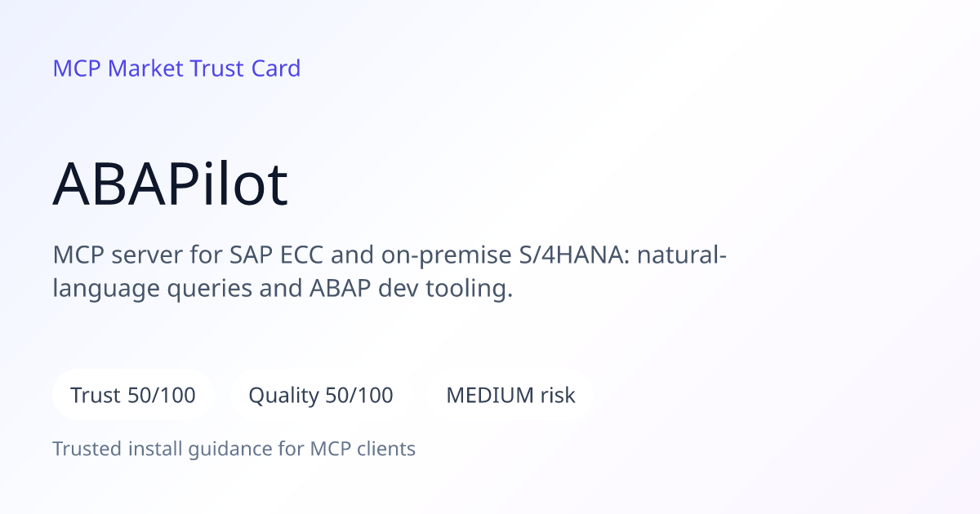Open the Trust 50/100 badge

[133, 396]
